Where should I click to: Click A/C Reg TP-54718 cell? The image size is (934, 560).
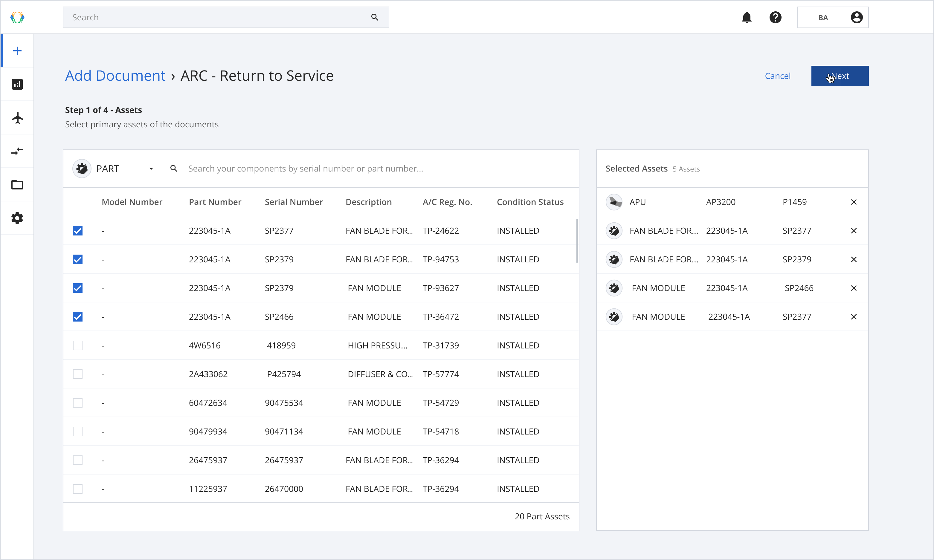441,432
